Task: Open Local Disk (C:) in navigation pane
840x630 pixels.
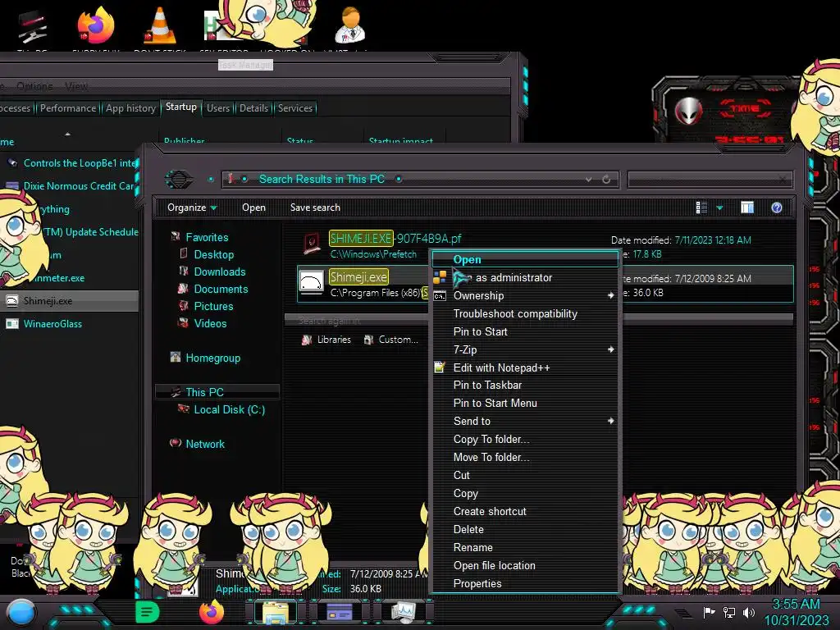Action: pos(230,409)
